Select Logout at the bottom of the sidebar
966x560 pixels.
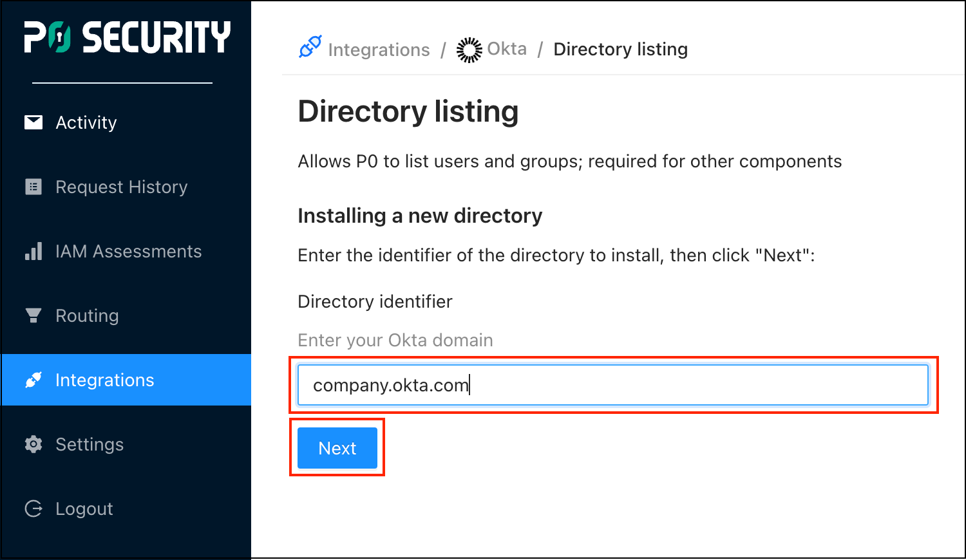83,509
